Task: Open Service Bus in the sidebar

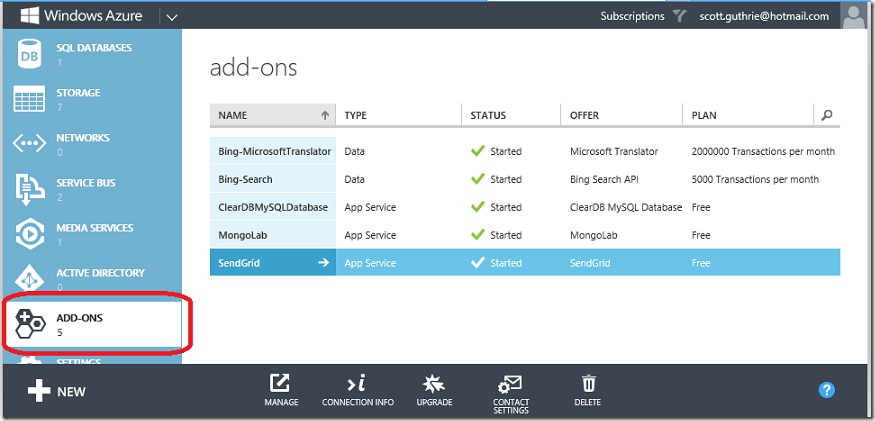Action: click(92, 189)
